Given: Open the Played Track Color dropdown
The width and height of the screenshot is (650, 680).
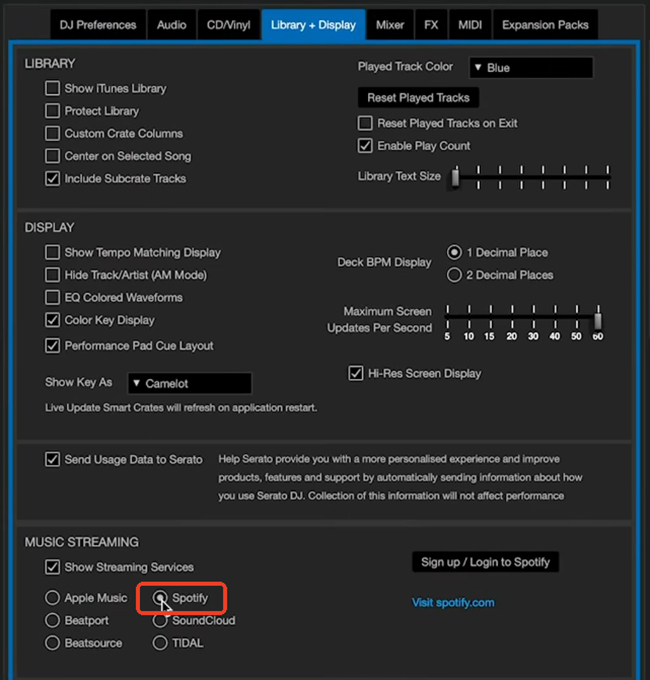Looking at the screenshot, I should tap(530, 68).
